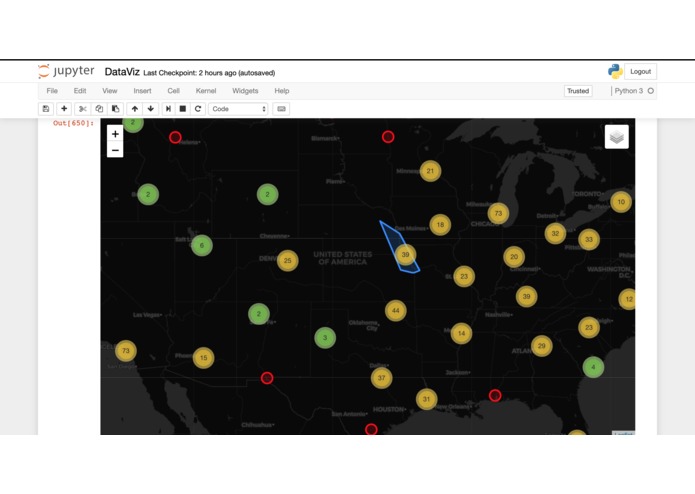The image size is (695, 494).
Task: Interrupt the kernel with the stop icon
Action: click(183, 109)
